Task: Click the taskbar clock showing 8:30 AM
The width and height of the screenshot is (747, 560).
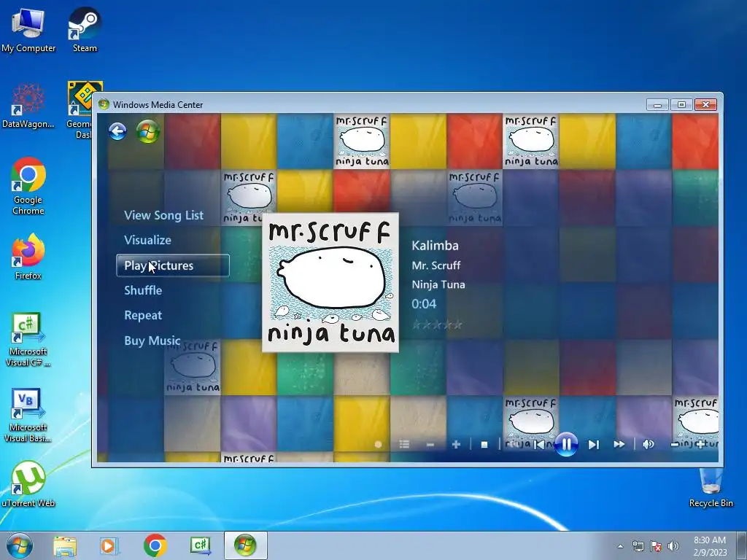Action: click(710, 546)
